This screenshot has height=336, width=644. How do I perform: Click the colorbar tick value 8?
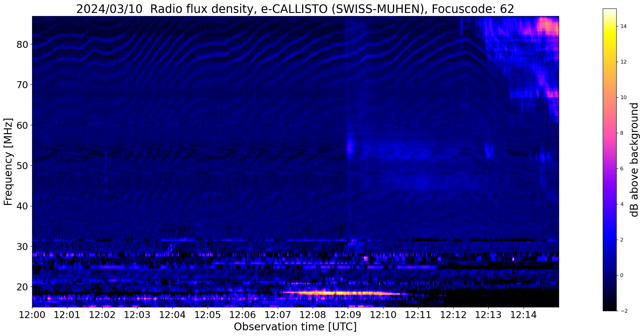(622, 133)
